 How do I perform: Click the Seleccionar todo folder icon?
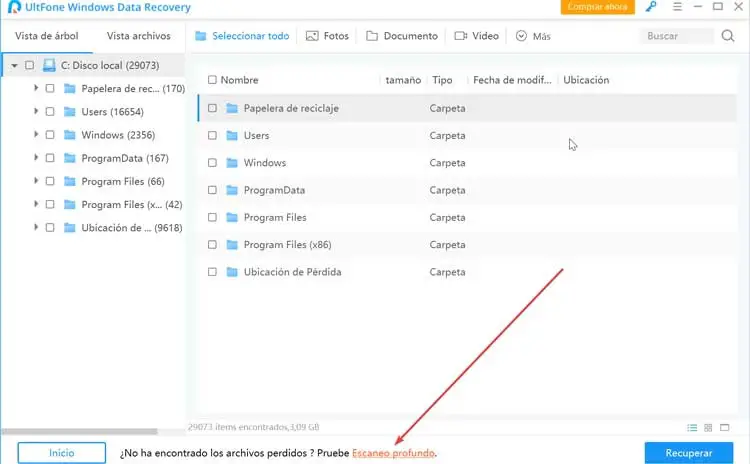(201, 36)
